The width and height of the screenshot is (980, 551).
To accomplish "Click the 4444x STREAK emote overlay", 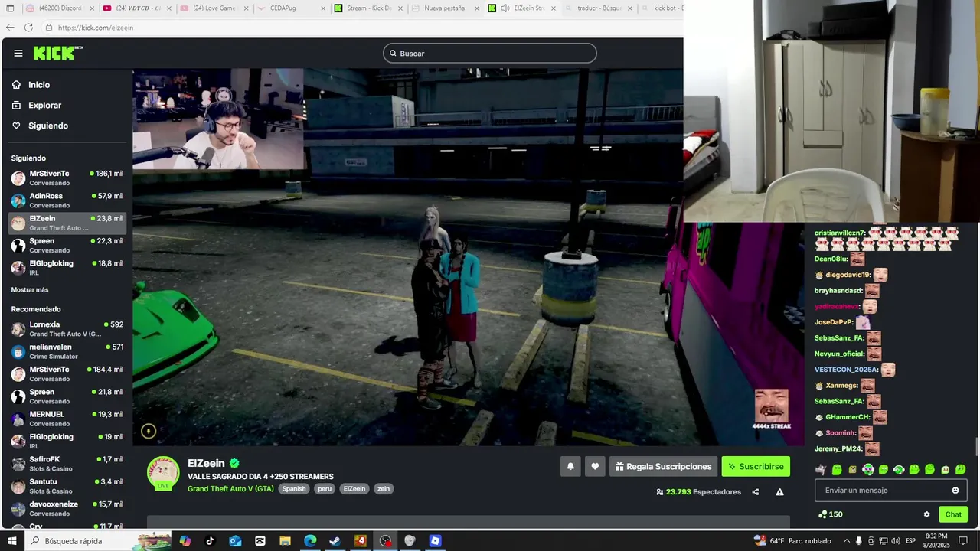I will (772, 409).
